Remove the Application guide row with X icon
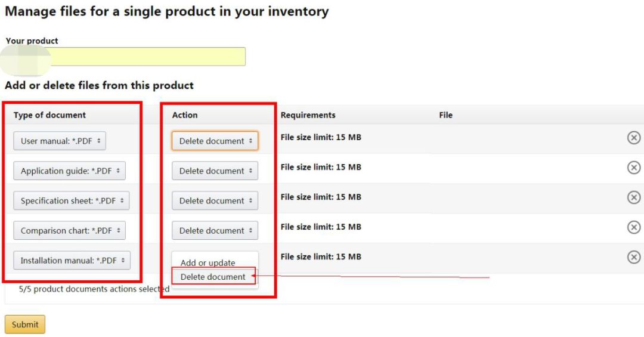 (x=634, y=167)
